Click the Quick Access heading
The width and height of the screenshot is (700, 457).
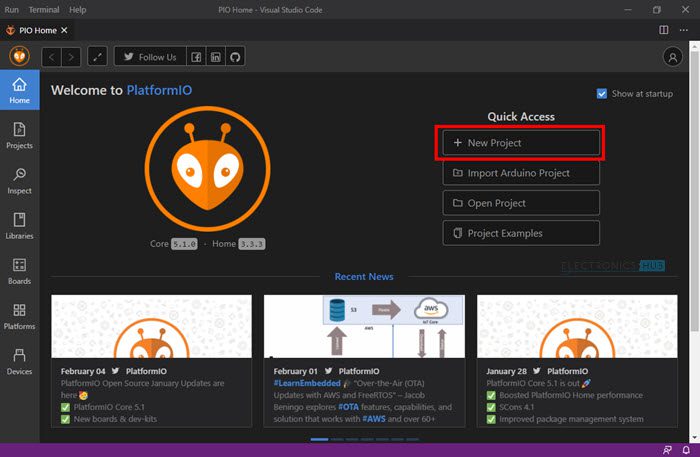click(x=521, y=116)
